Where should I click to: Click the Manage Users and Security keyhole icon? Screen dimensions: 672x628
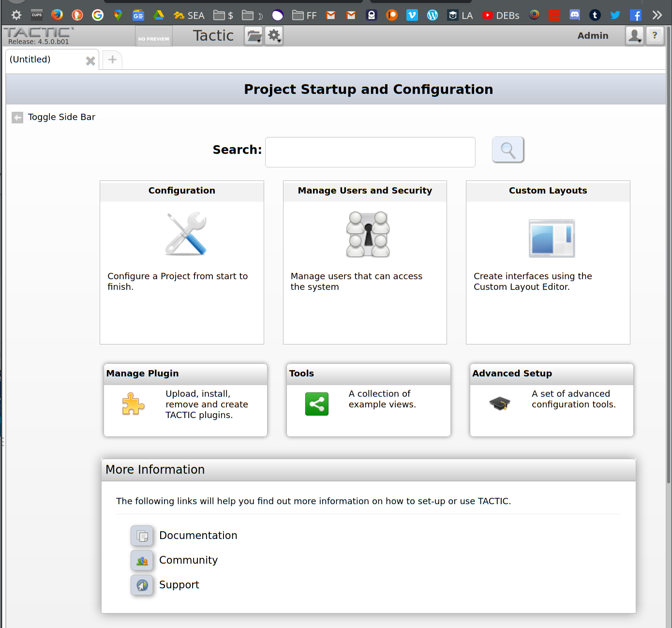pos(368,234)
